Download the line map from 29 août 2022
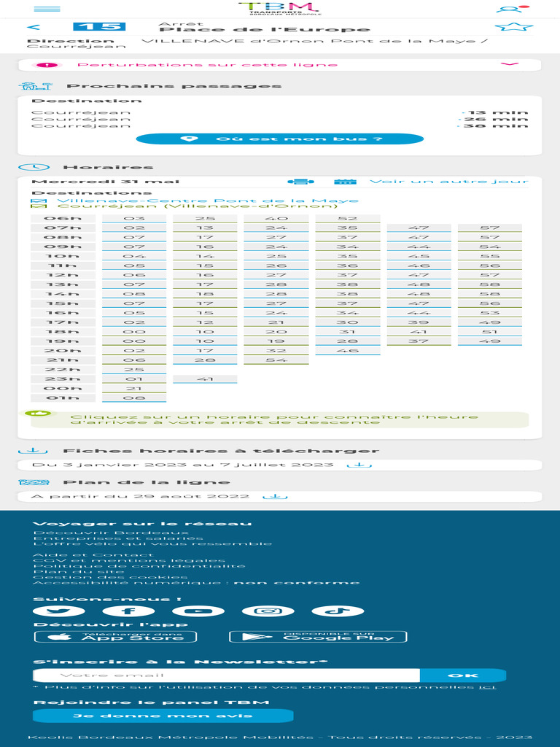The image size is (560, 747). [x=275, y=496]
